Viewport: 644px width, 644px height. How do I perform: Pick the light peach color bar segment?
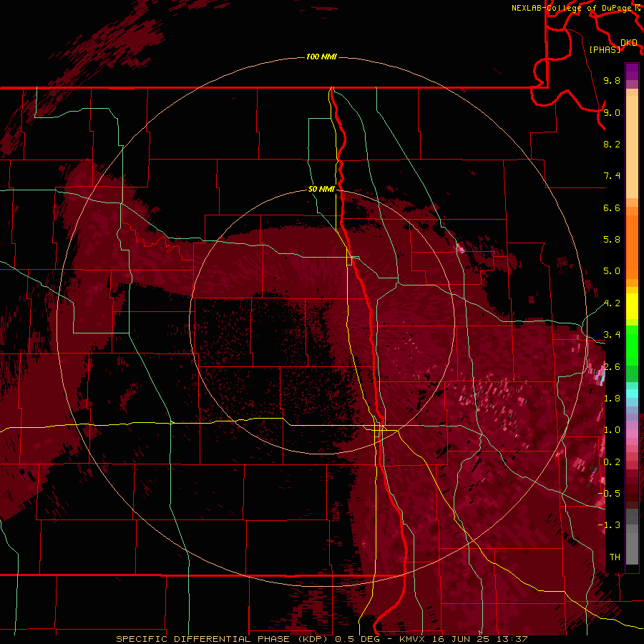coord(632,147)
